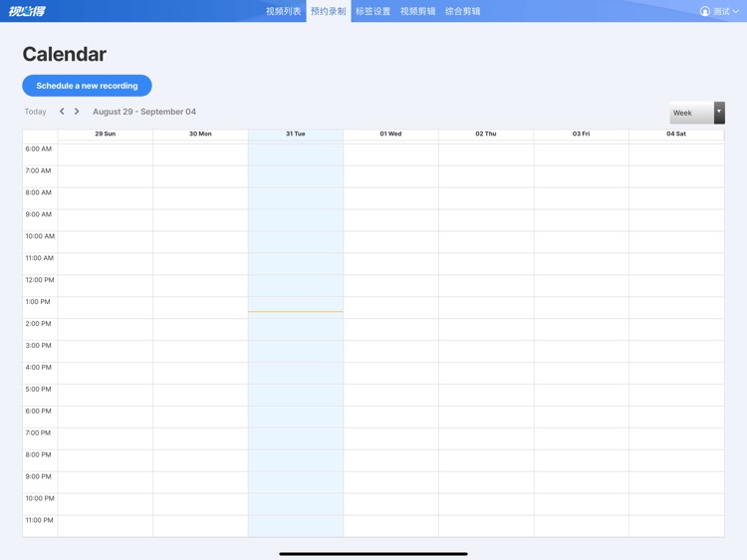The height and width of the screenshot is (560, 747).
Task: Switch to the 标签设置 tab
Action: (373, 11)
